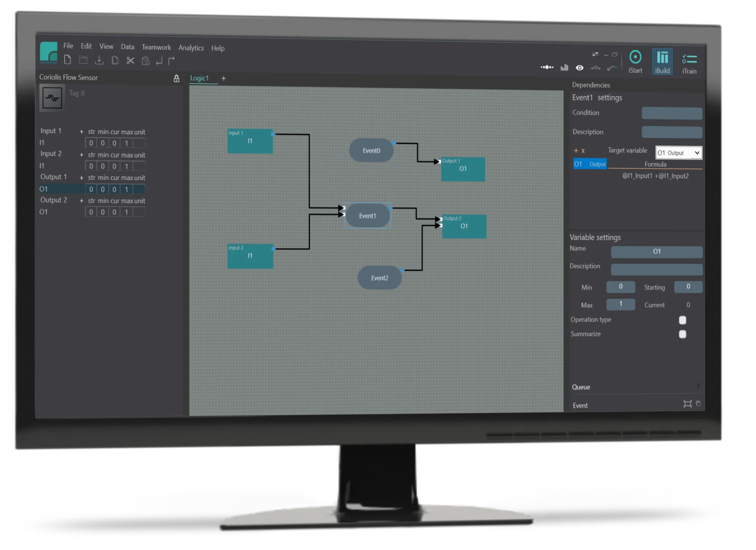
Task: Open the Target variable dropdown
Action: click(679, 153)
